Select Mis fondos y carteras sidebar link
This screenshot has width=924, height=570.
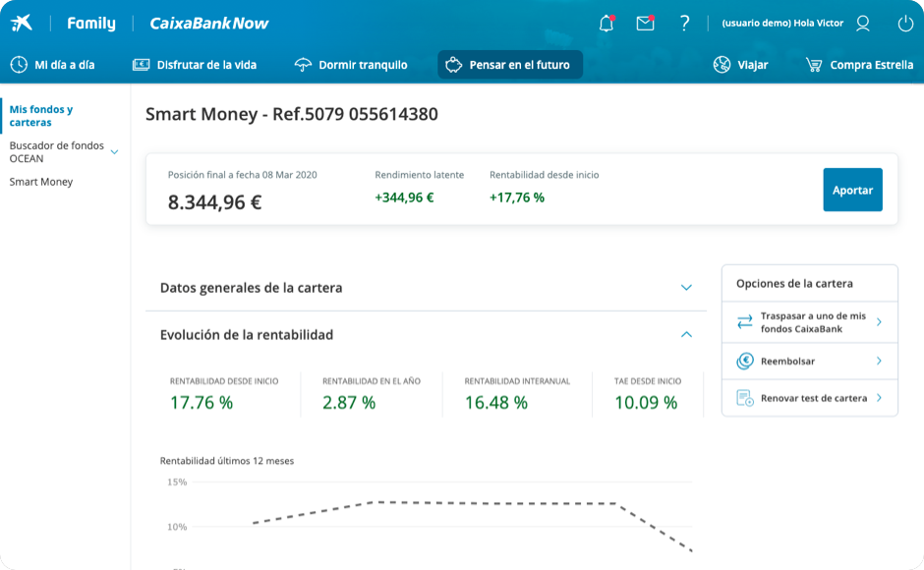tap(41, 116)
